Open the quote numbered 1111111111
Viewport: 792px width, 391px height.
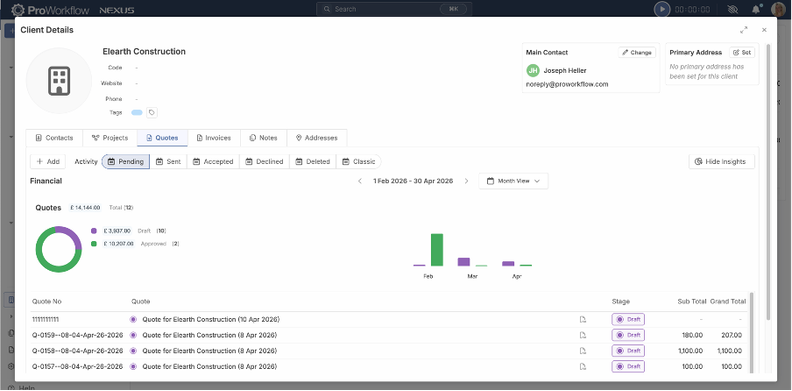tap(45, 320)
